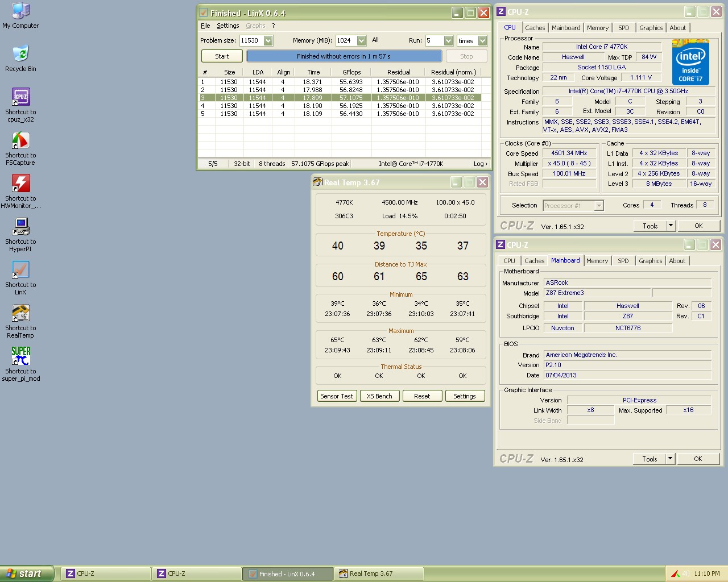The height and width of the screenshot is (582, 728).
Task: Click Tools button in upper CPU-Z window
Action: (x=650, y=226)
